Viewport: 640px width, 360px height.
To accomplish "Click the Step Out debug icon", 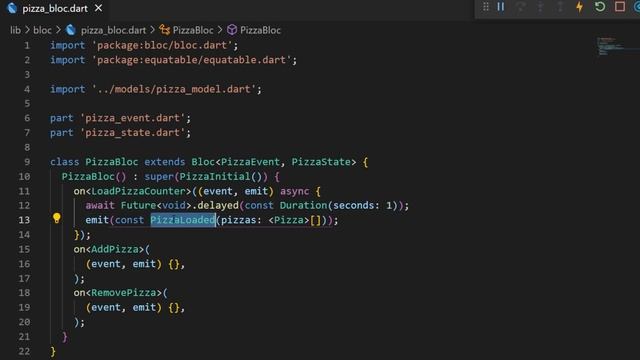I will pos(560,7).
